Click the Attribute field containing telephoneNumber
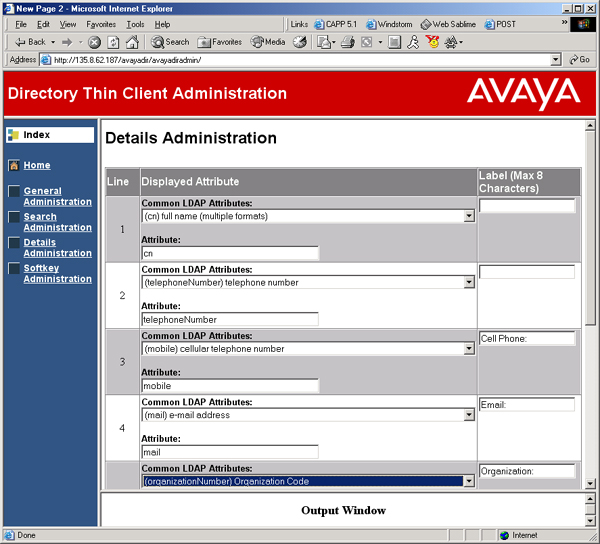 [x=230, y=319]
